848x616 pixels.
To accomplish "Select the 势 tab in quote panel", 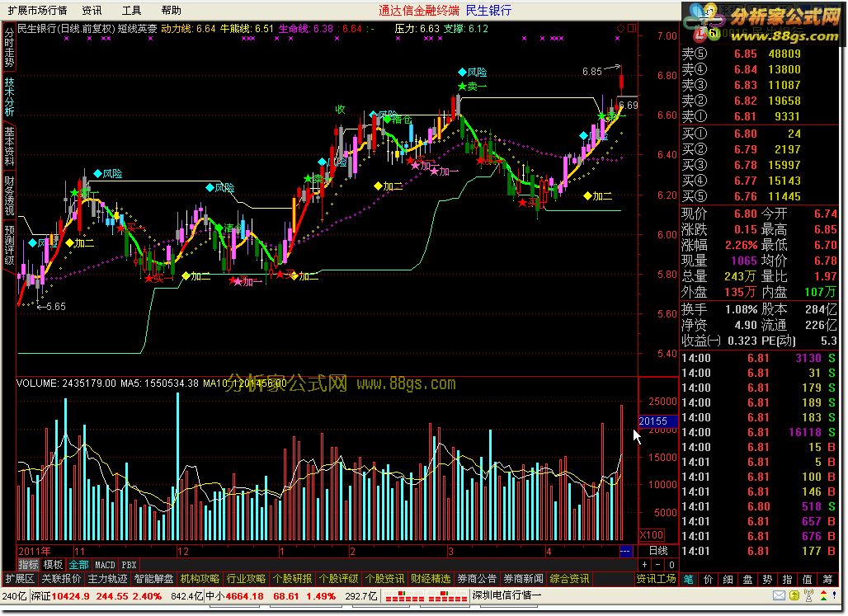I will click(x=768, y=579).
